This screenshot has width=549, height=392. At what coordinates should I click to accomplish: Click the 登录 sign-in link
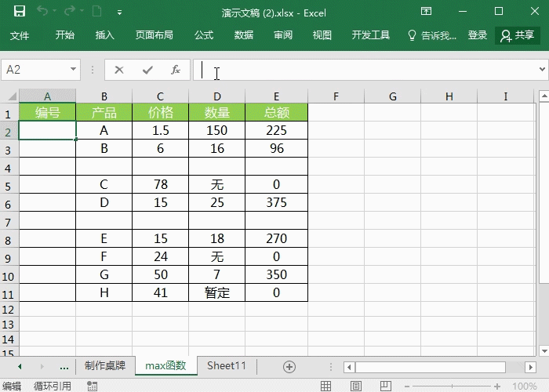478,35
